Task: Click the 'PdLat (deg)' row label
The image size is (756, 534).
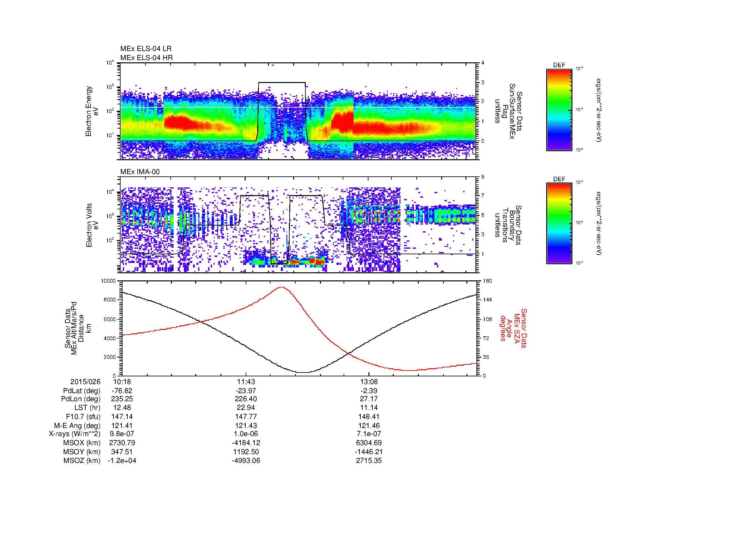Action: point(82,391)
